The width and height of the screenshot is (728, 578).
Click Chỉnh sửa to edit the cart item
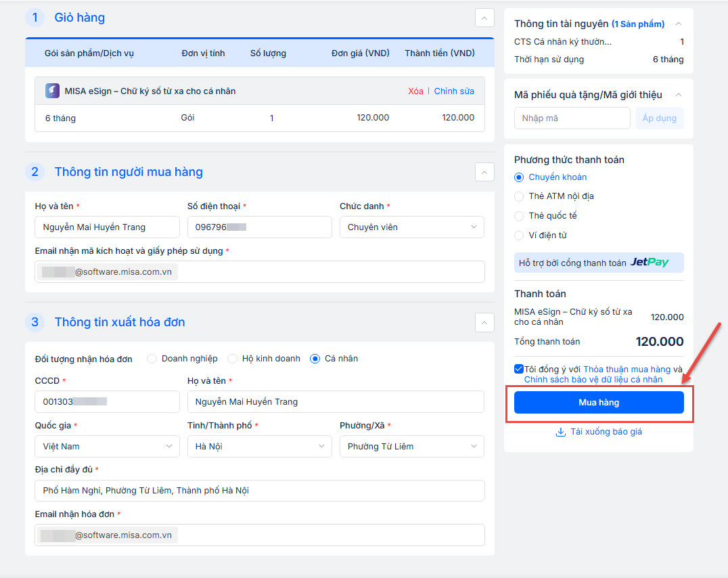click(x=454, y=91)
